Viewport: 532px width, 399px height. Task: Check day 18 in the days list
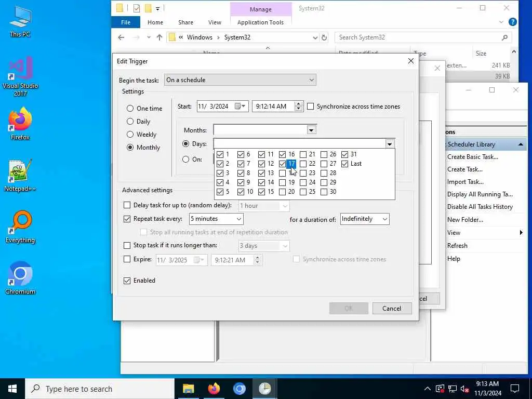pyautogui.click(x=282, y=173)
